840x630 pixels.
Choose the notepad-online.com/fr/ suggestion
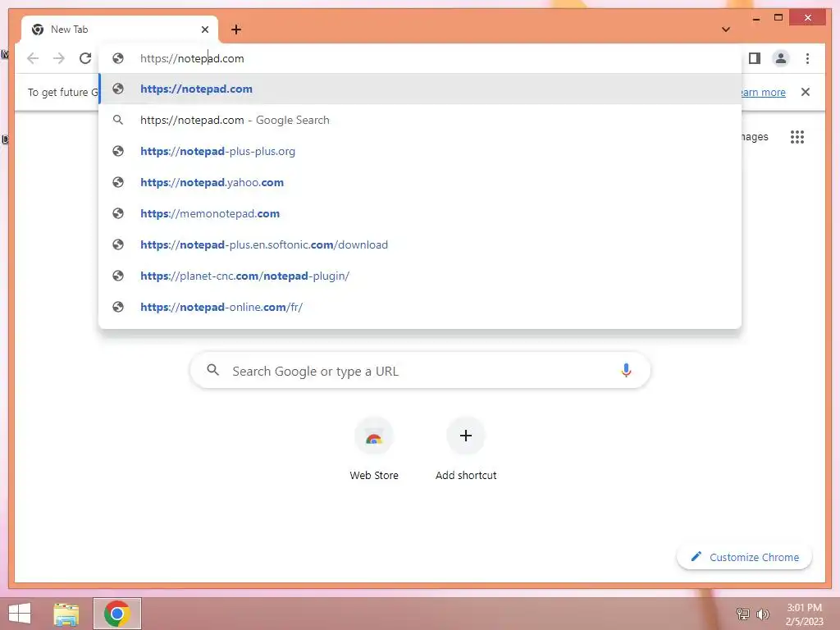point(420,307)
